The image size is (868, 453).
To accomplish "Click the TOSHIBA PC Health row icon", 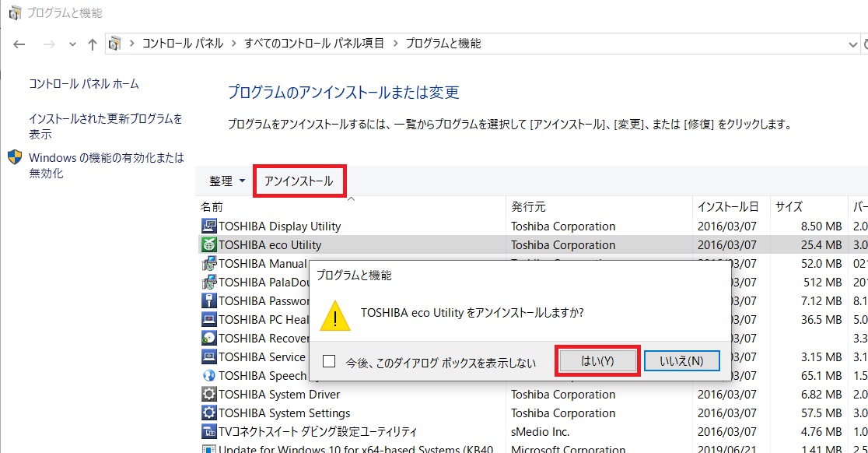I will [x=208, y=320].
